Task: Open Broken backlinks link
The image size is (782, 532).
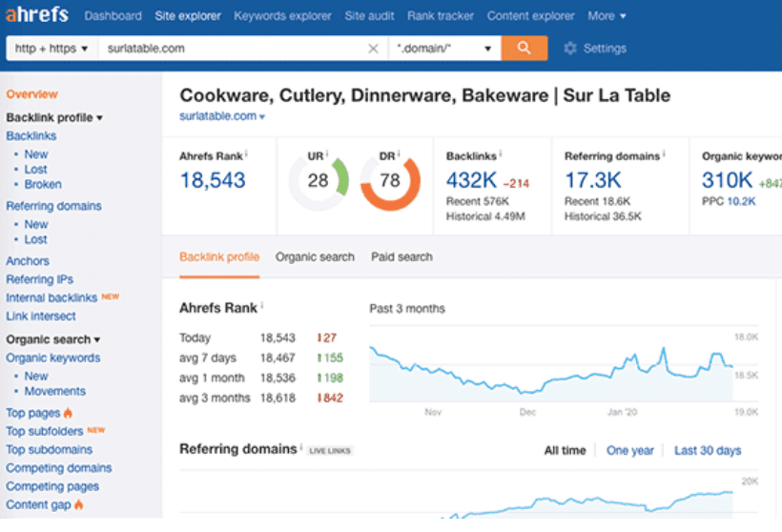Action: point(43,184)
